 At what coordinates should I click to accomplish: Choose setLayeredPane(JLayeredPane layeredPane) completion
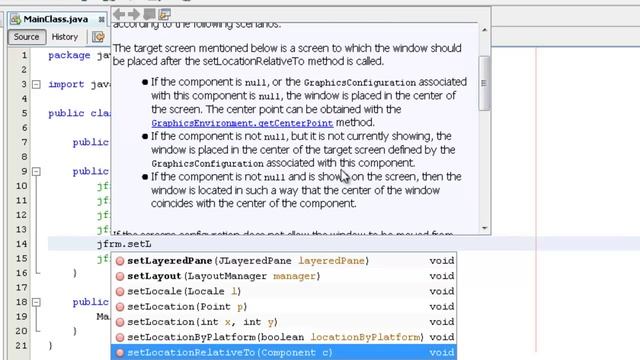pyautogui.click(x=284, y=261)
